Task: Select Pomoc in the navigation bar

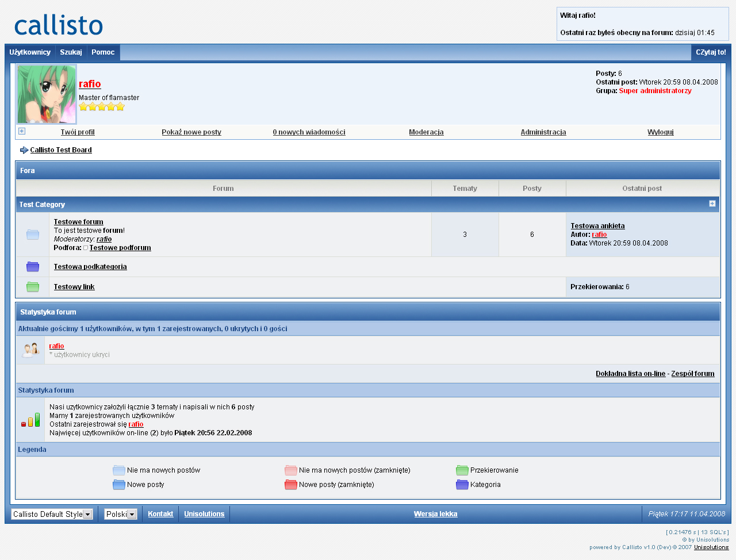Action: (103, 52)
